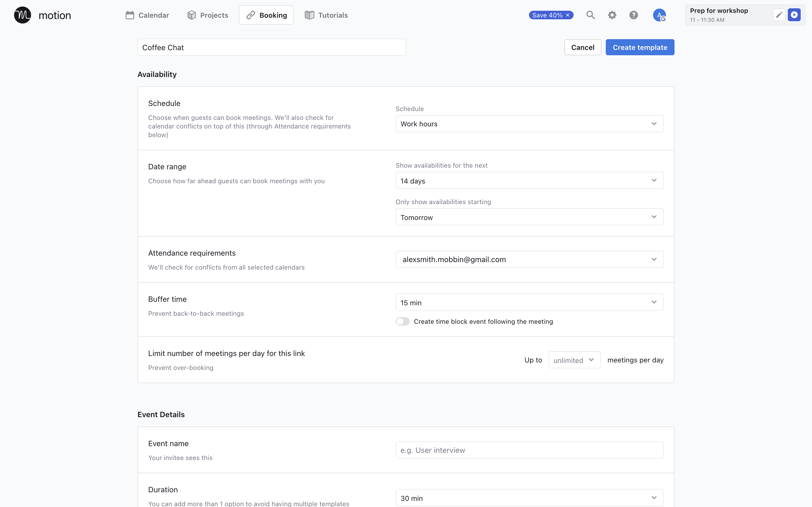Open the Tomorrow availability start dropdown
Viewport: 812px width, 507px height.
click(529, 217)
